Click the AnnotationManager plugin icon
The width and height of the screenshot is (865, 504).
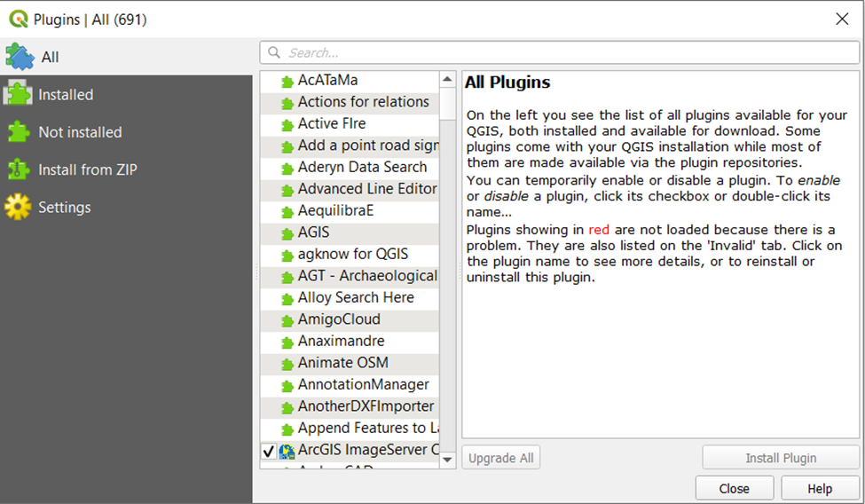[x=287, y=386]
